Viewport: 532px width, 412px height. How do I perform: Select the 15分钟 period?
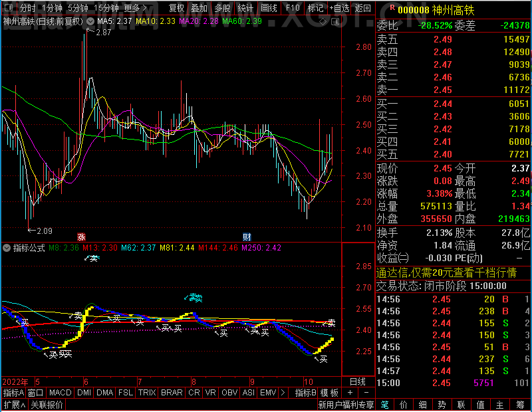[x=106, y=8]
